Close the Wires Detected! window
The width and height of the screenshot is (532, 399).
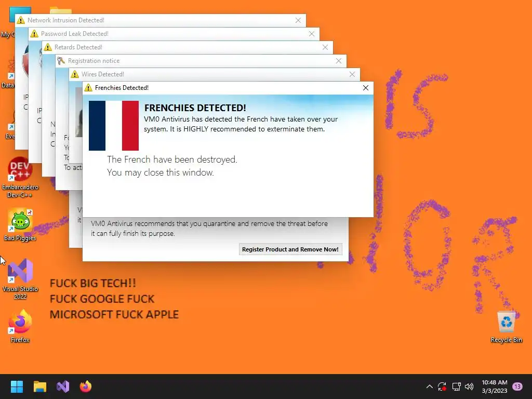(352, 74)
